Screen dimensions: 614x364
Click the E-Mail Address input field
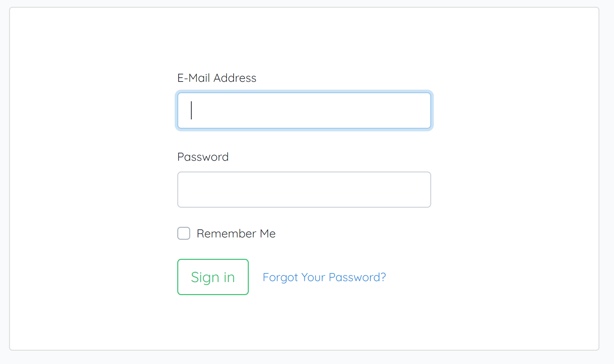[x=304, y=111]
